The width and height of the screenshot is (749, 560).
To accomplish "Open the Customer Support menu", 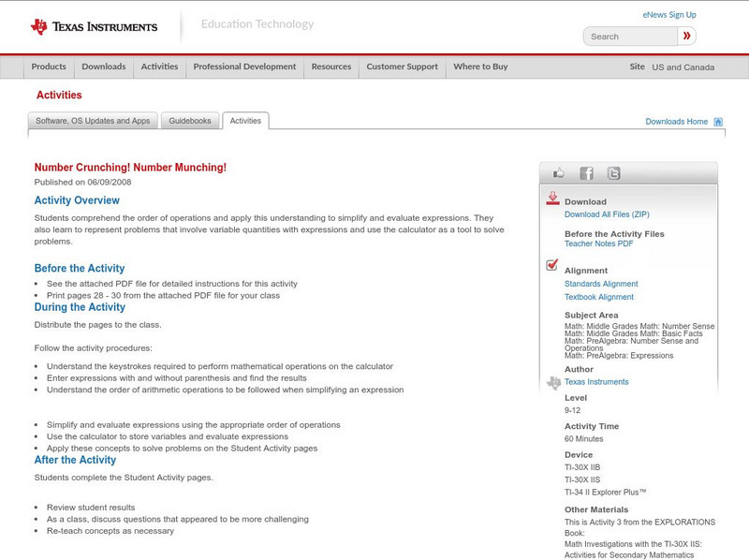I will pos(403,66).
